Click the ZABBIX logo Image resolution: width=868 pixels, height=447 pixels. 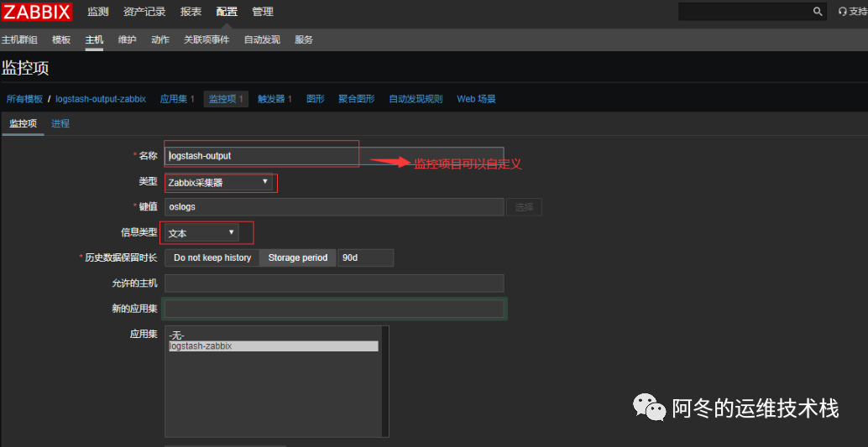(37, 12)
